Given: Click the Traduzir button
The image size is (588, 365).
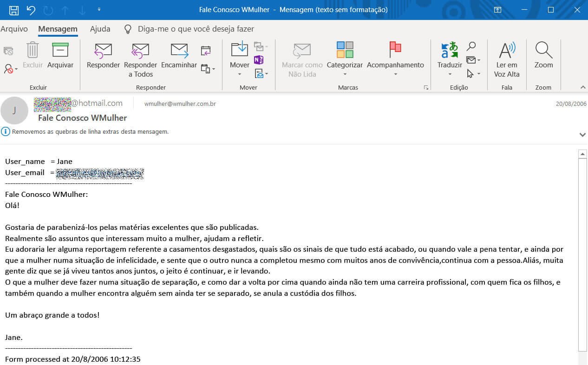Looking at the screenshot, I should [450, 59].
